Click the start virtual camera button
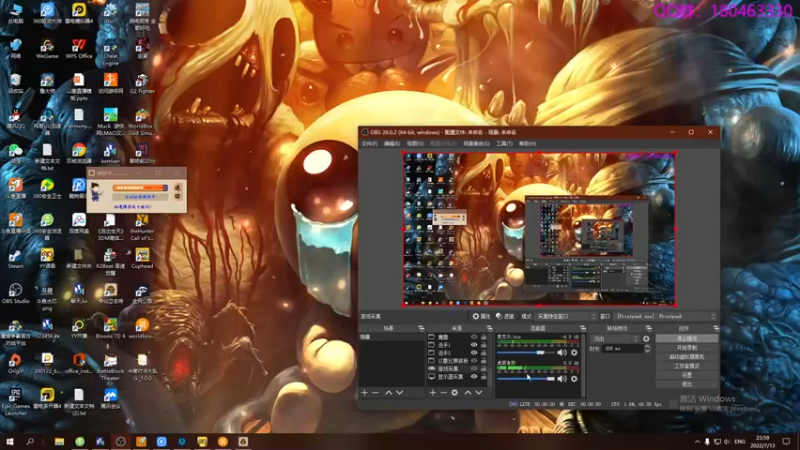Screen dimensions: 800x450 point(687,357)
